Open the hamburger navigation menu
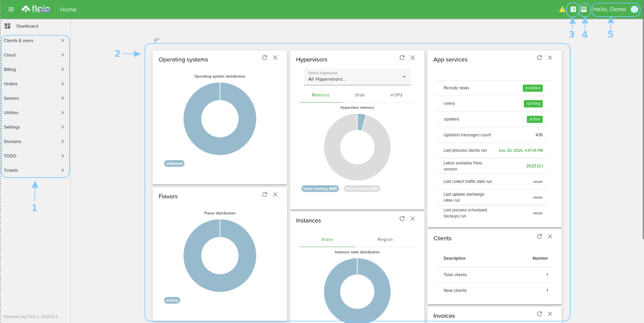This screenshot has height=323, width=644. pos(11,9)
